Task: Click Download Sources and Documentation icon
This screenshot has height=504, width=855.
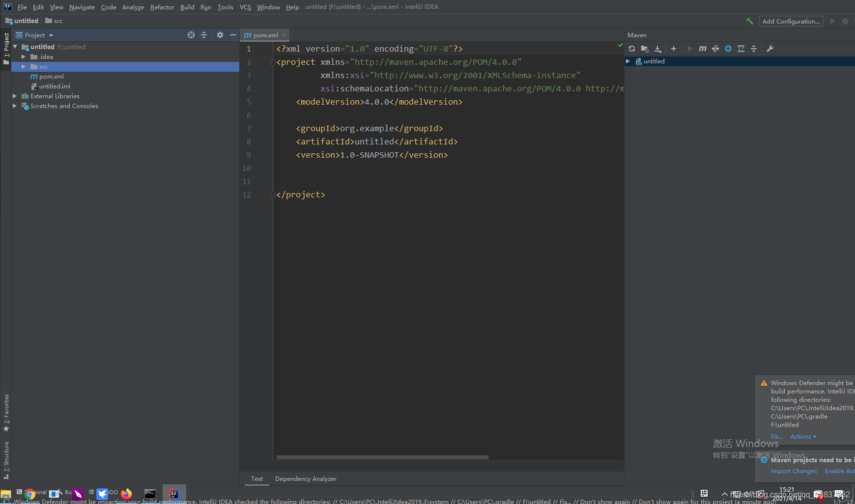Action: coord(658,49)
